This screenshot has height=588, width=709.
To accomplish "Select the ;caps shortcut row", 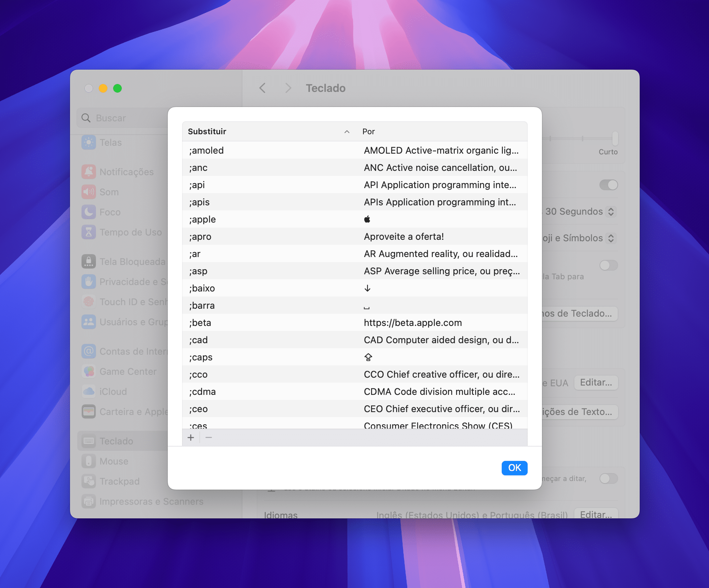I will coord(355,357).
